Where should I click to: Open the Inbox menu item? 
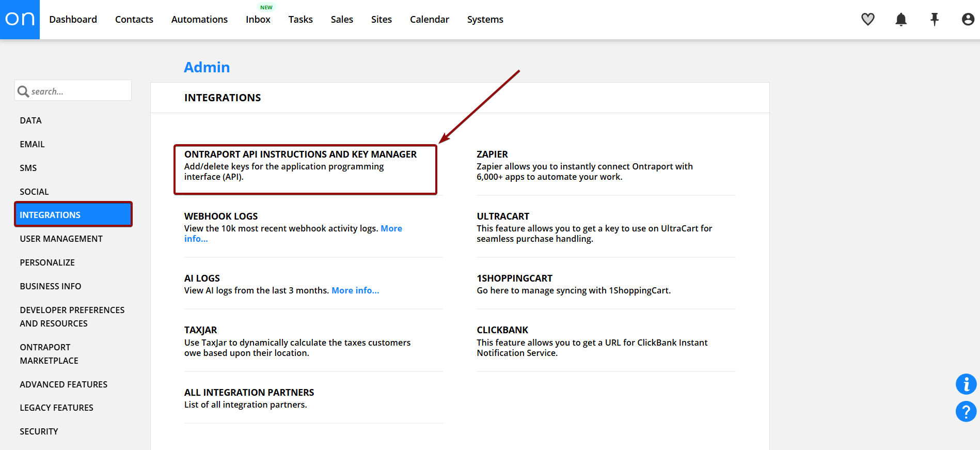click(258, 20)
